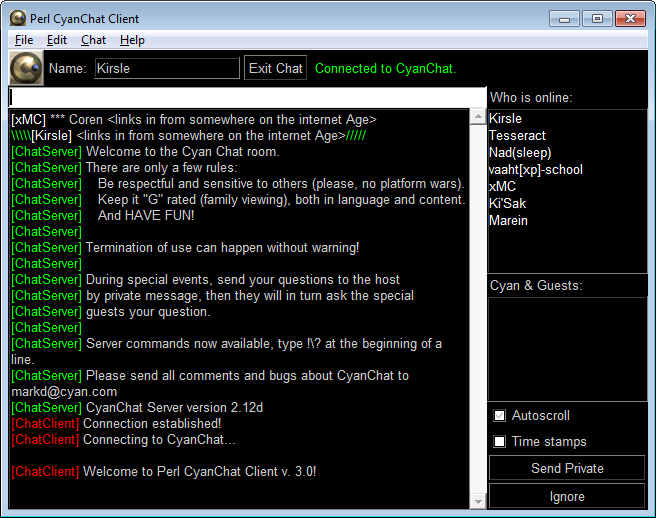Close the Perl CyanChat Client window
656x518 pixels.
tap(630, 19)
